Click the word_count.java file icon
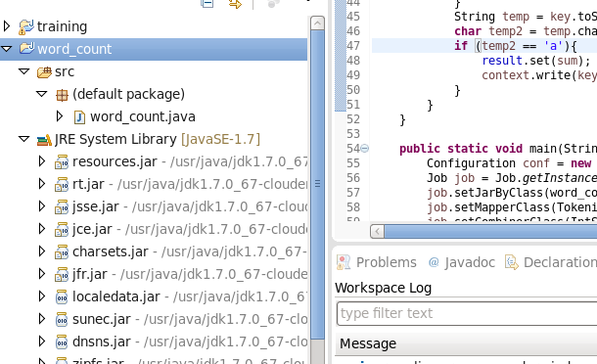 click(x=79, y=116)
